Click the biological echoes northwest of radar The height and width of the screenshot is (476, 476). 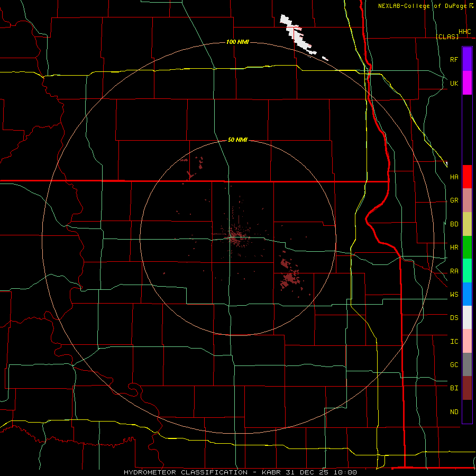point(193,169)
